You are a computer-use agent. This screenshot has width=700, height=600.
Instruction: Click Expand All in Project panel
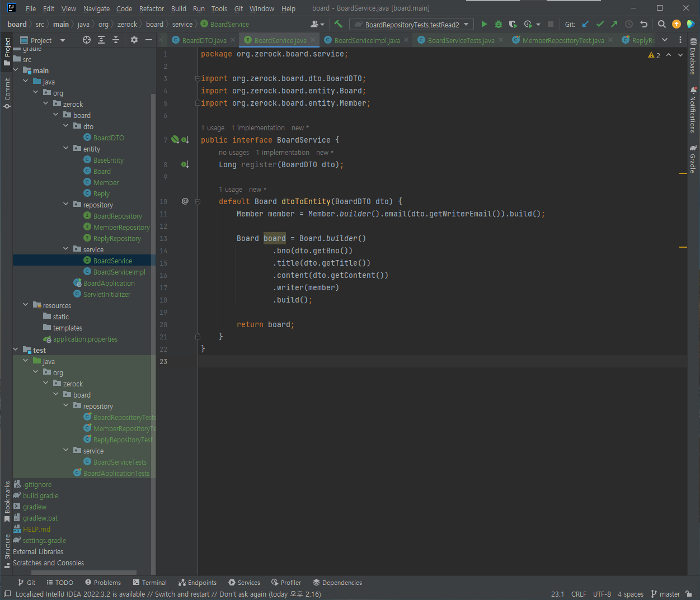tap(101, 40)
